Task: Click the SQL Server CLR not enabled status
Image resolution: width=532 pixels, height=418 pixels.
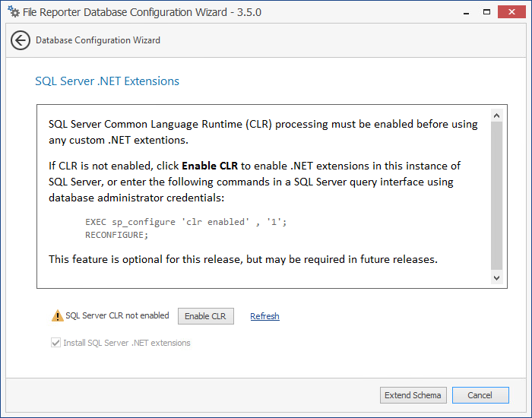Action: (117, 316)
